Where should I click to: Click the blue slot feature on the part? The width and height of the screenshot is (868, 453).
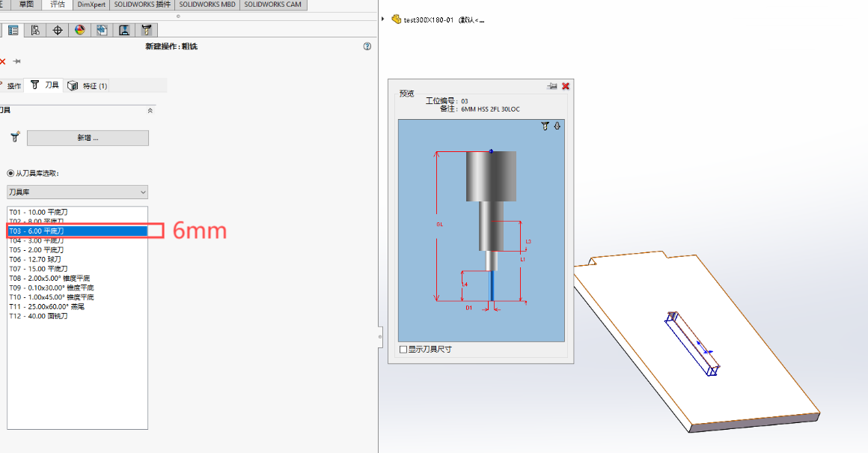click(692, 344)
